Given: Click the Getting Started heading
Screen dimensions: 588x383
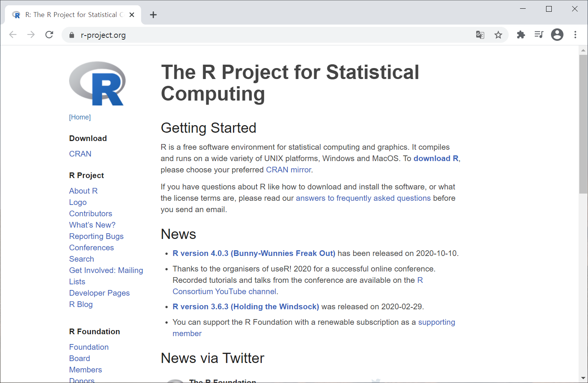Looking at the screenshot, I should click(x=208, y=128).
